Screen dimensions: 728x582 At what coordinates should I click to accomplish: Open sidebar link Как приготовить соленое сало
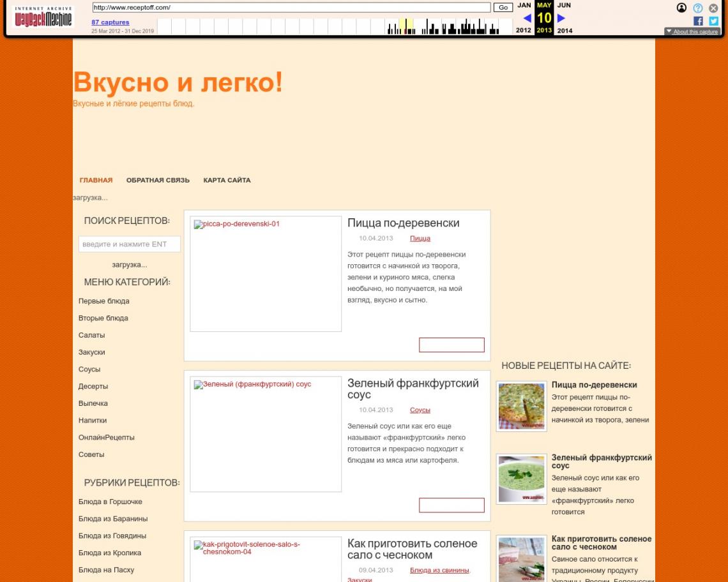click(602, 542)
